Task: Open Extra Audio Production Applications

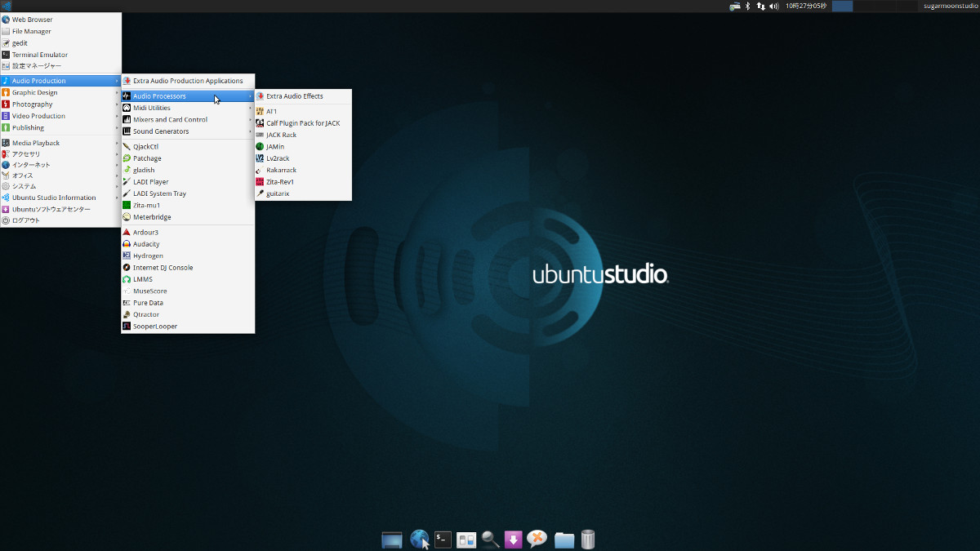Action: [188, 81]
